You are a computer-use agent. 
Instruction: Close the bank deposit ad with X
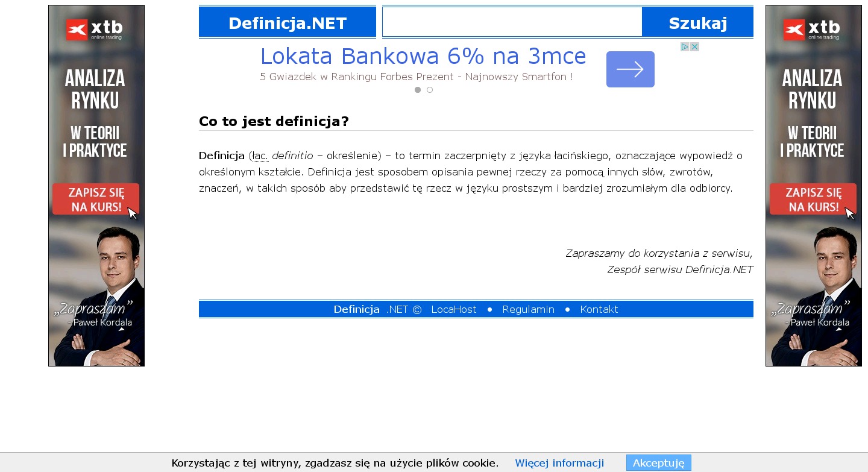pos(694,47)
